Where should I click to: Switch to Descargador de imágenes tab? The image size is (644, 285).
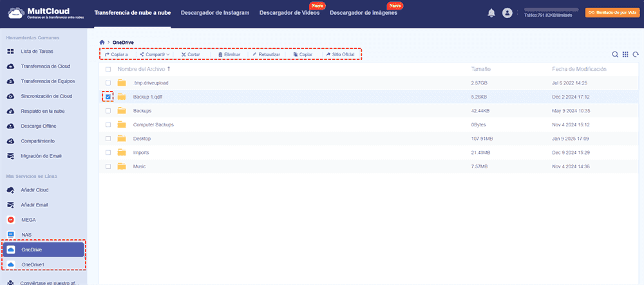pyautogui.click(x=363, y=13)
